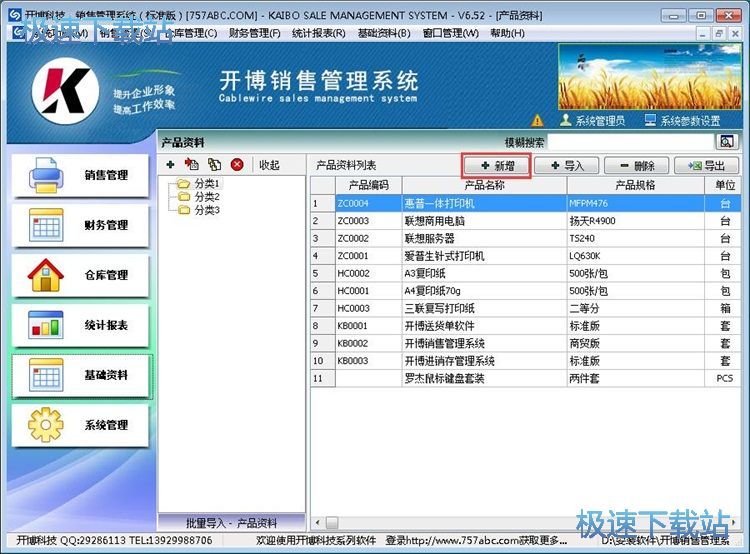Click the 删除 delete button
The image size is (750, 554).
point(637,166)
